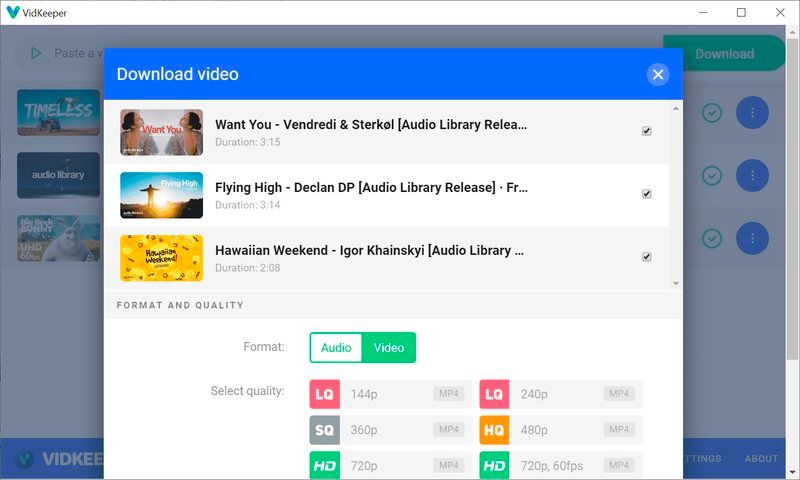Click the Want You - Vendredi & Sterkøl title
Image resolution: width=800 pixels, height=480 pixels.
371,124
